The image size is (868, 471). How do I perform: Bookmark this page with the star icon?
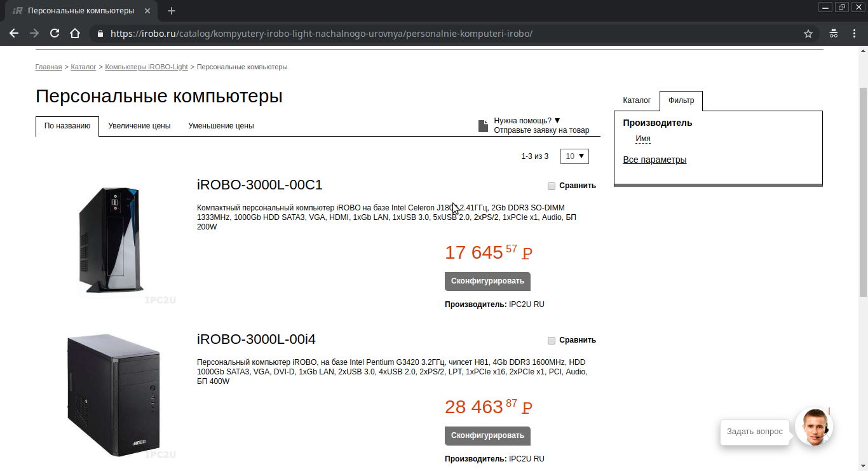(808, 34)
